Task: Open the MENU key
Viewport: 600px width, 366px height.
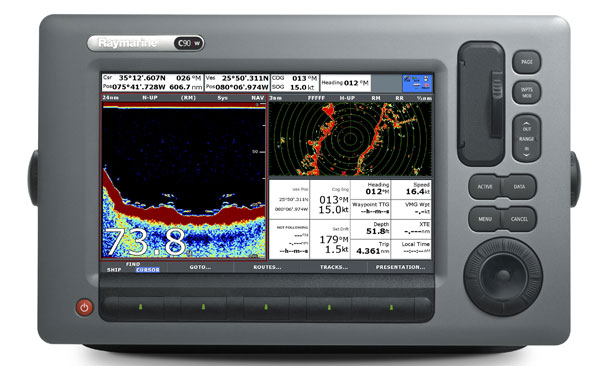Action: pyautogui.click(x=485, y=219)
